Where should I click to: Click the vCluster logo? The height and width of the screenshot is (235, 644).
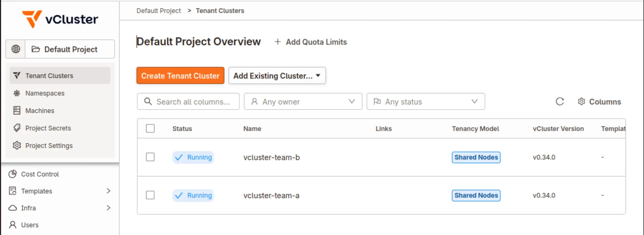[x=60, y=19]
